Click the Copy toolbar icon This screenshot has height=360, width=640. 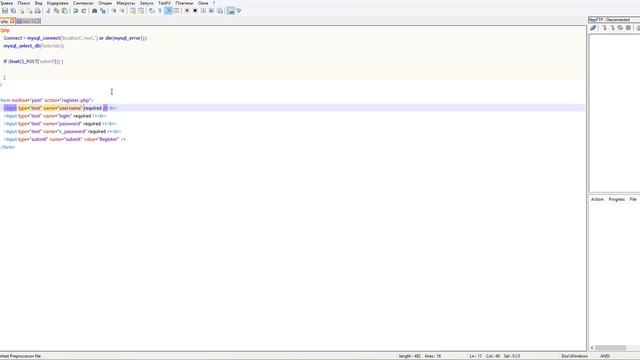tap(56, 11)
